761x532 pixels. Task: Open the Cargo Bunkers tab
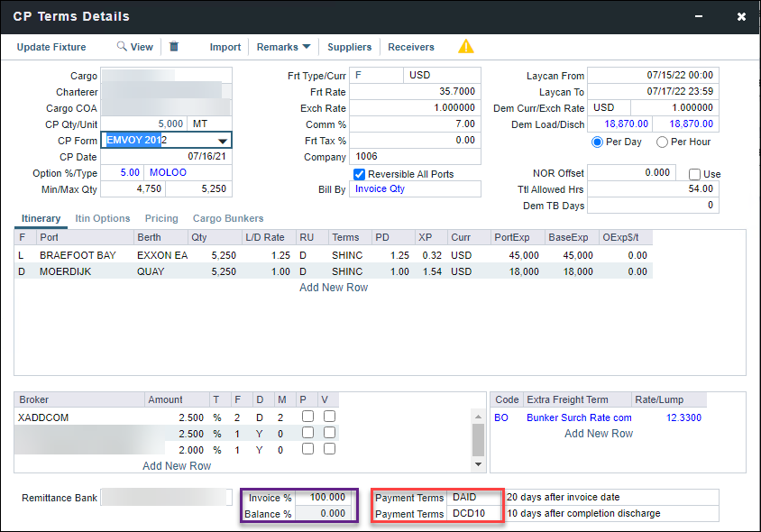coord(227,218)
